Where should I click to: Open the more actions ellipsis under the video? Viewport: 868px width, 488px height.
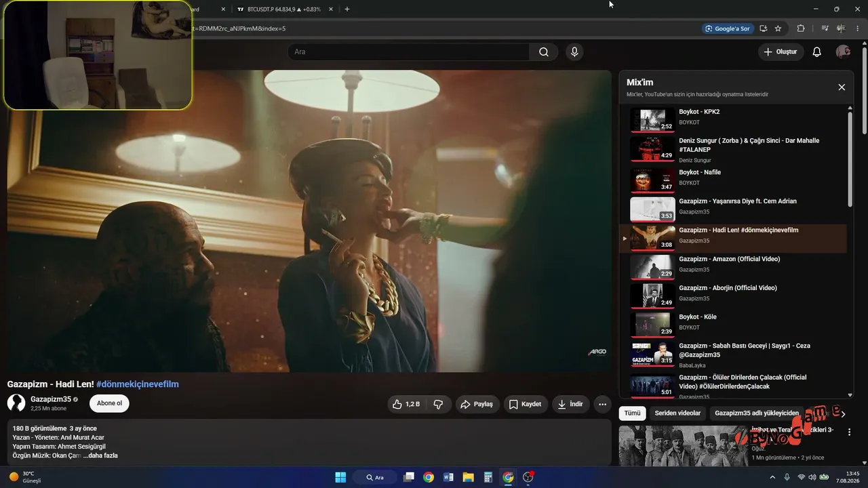click(602, 404)
